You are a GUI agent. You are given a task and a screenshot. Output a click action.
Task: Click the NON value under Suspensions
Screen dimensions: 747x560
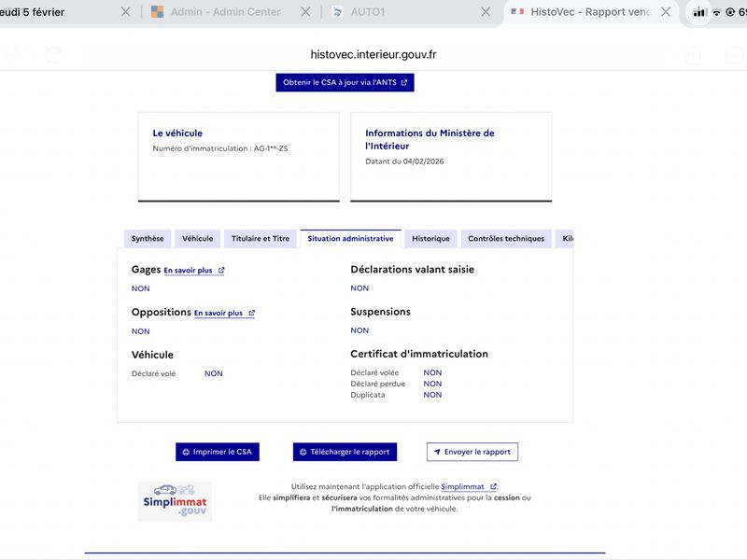pos(359,330)
